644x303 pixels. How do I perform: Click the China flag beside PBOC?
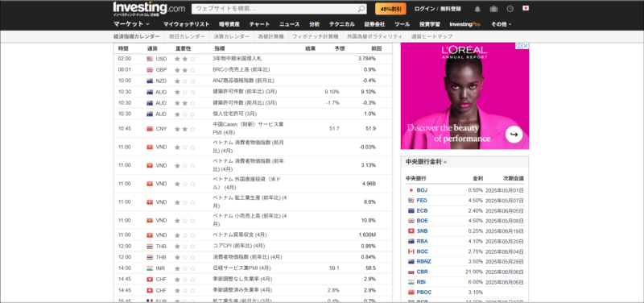[411, 293]
